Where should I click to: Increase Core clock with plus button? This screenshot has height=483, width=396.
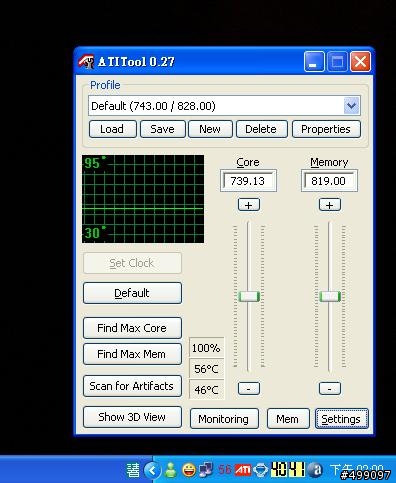[249, 205]
